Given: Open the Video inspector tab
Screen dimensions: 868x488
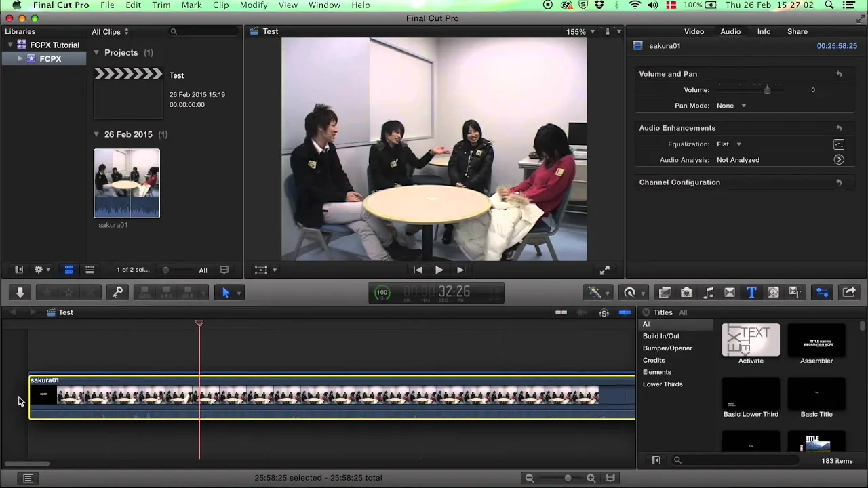Looking at the screenshot, I should point(694,31).
